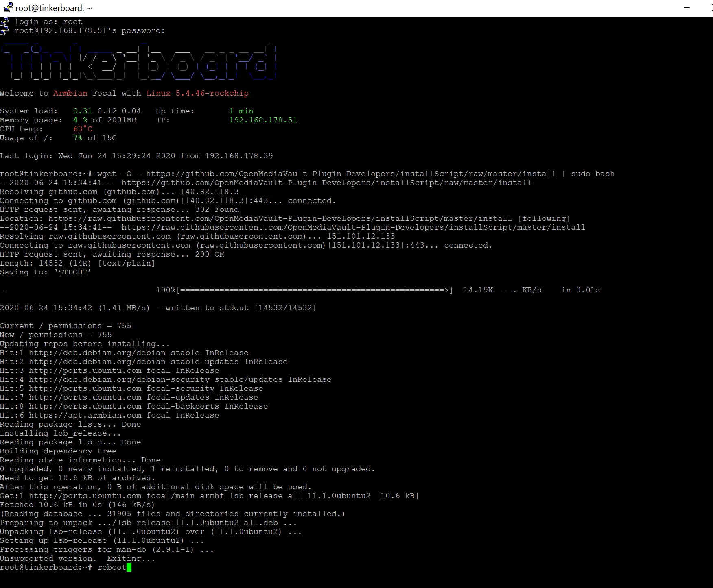Click the typed "reboot" command at prompt
The width and height of the screenshot is (713, 588).
tap(112, 567)
